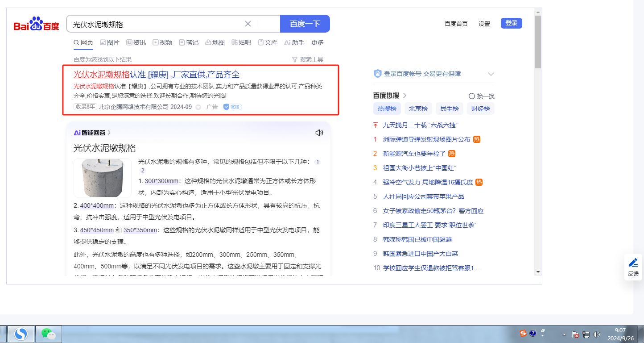Screen dimensions: 644x343
Task: Click the system volume tray icon
Action: click(x=597, y=334)
